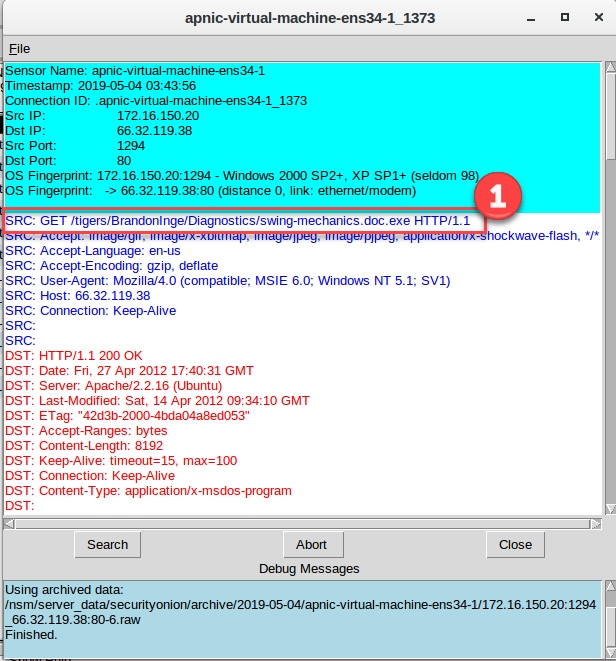Screen dimensions: 616x661
Task: Open the File menu
Action: (x=19, y=49)
